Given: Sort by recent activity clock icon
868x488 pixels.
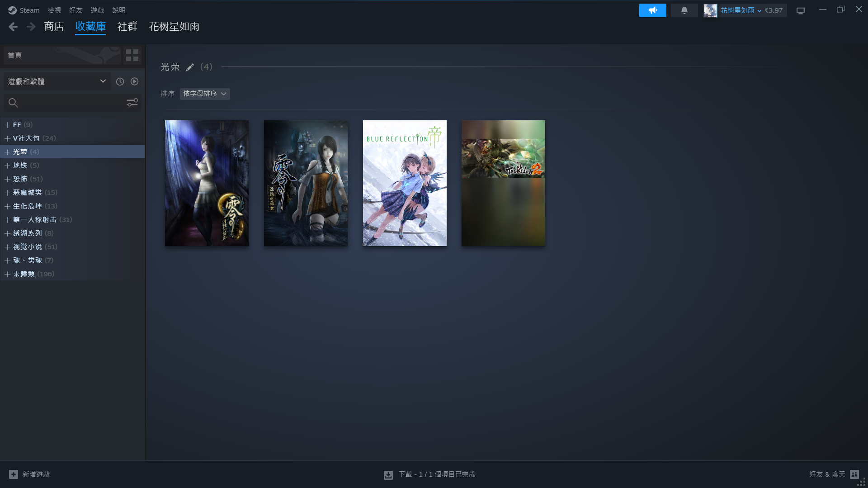Looking at the screenshot, I should click(x=120, y=81).
